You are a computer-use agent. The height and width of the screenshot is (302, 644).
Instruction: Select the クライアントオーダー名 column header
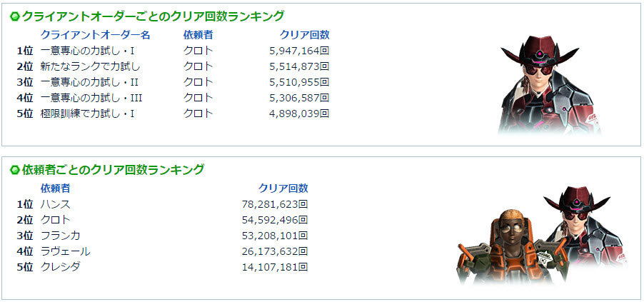click(x=95, y=34)
